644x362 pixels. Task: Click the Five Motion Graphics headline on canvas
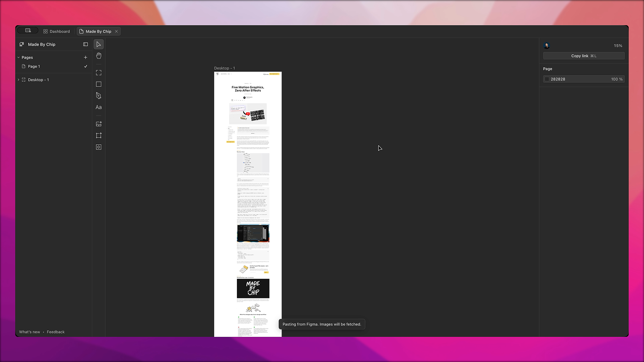[x=248, y=89]
